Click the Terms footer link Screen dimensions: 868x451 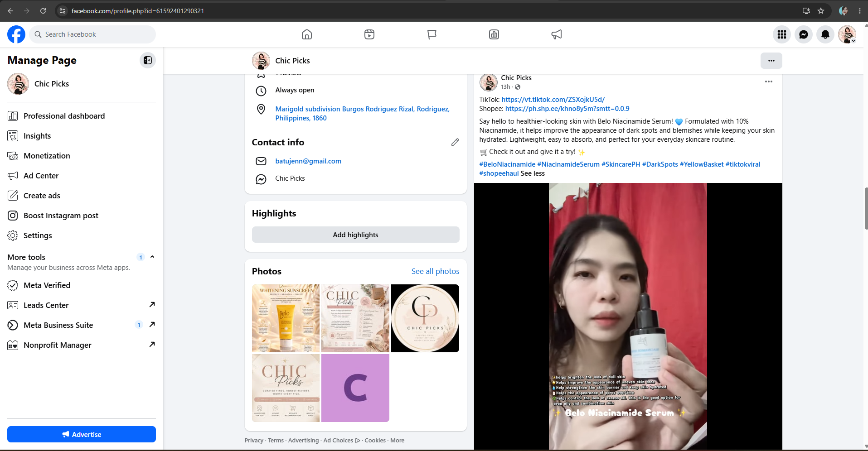point(276,441)
